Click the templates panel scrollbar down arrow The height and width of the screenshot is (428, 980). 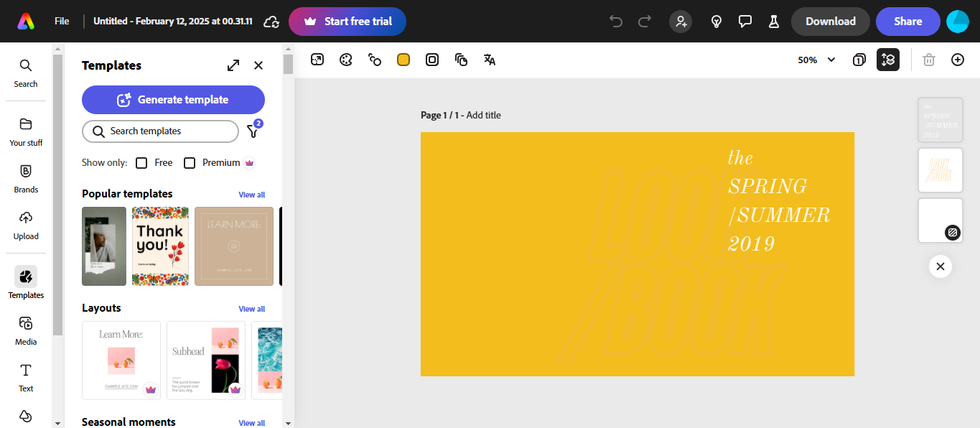click(288, 423)
